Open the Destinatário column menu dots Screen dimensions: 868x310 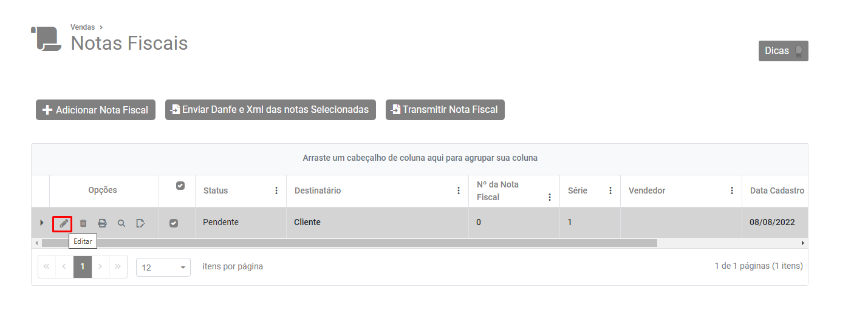coord(459,190)
